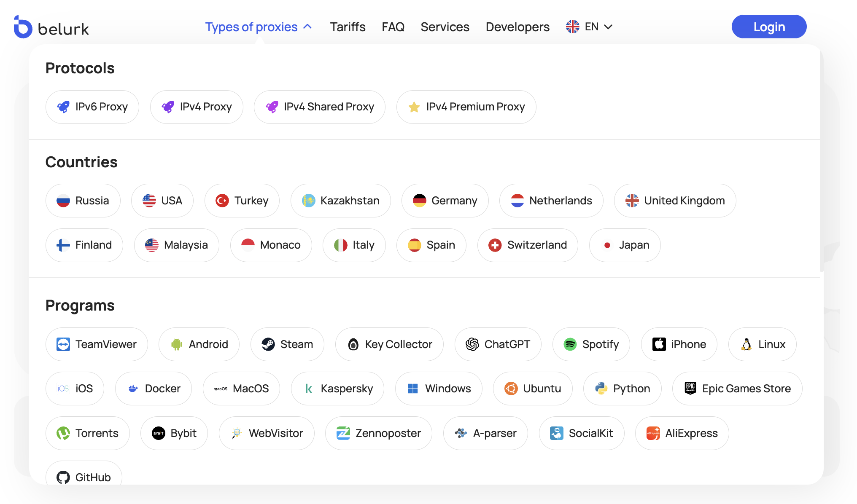
Task: Click the belurk brand name text
Action: 63,29
